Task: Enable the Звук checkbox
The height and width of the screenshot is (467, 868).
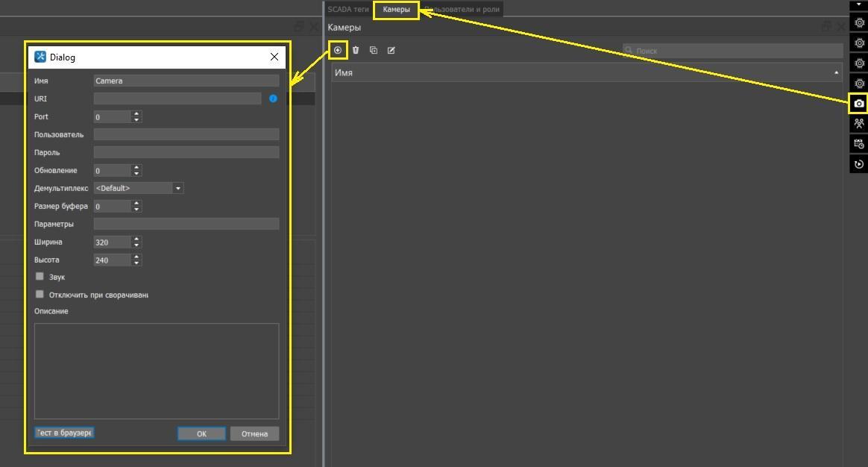Action: point(40,277)
